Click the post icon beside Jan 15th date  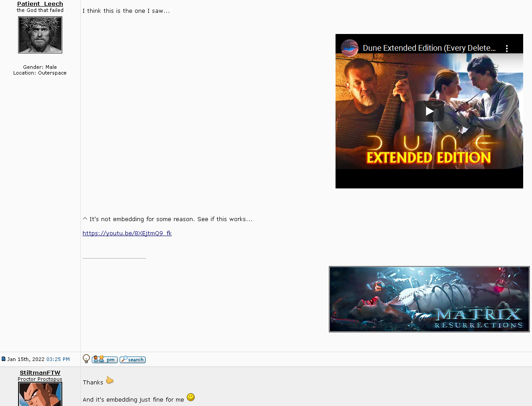(x=4, y=359)
